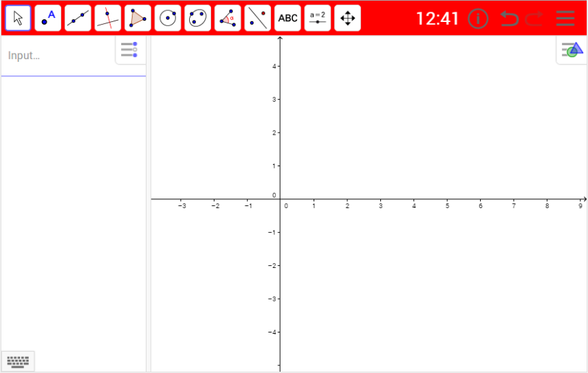Select the ABC Text tool
588x373 pixels.
coord(287,18)
